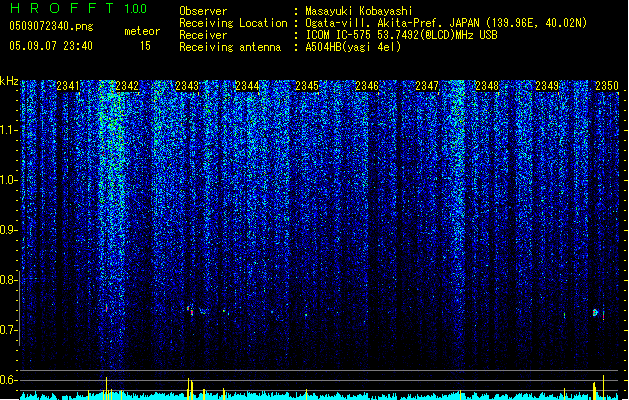Click the 0.6 kHz axis tick label

[8, 380]
